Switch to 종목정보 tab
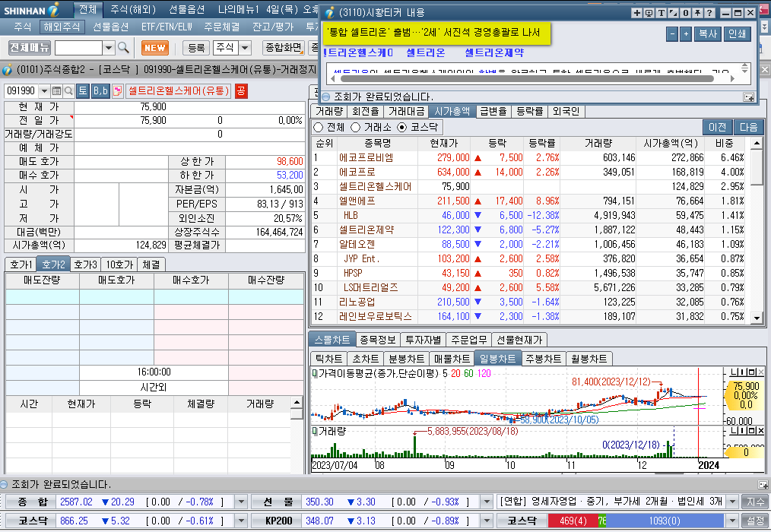This screenshot has height=532, width=771. [x=378, y=340]
